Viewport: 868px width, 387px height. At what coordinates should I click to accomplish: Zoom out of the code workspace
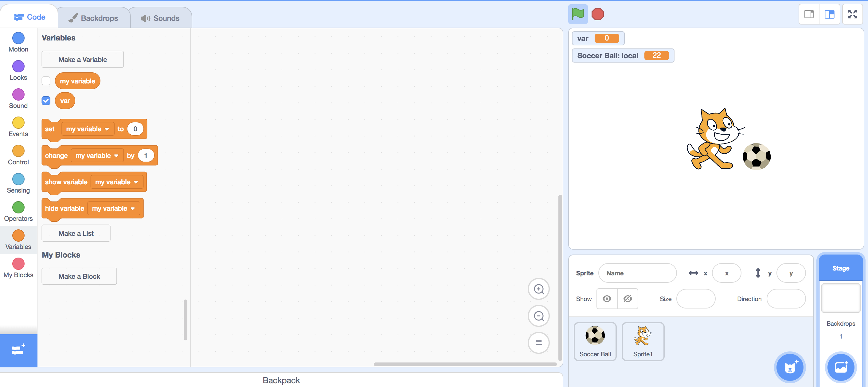(538, 316)
